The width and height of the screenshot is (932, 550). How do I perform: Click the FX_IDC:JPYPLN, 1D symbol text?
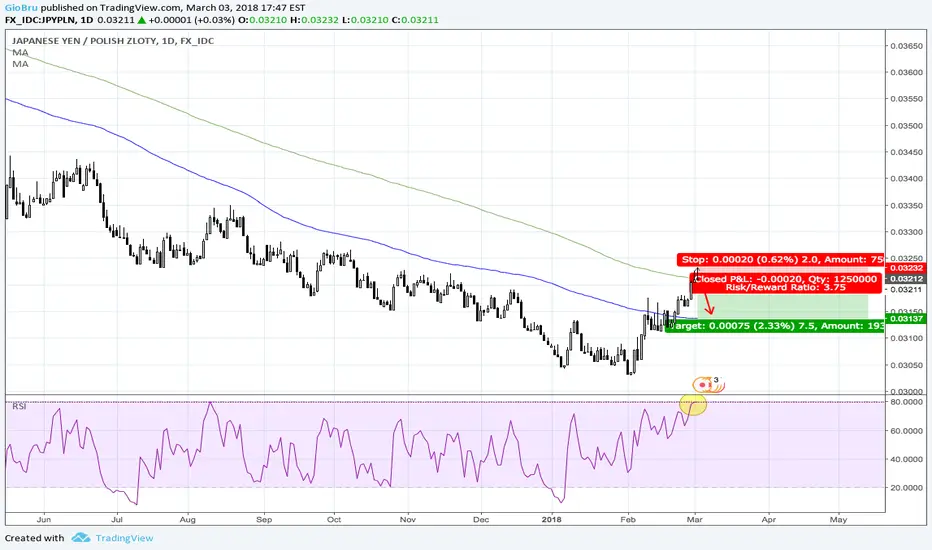[x=49, y=20]
